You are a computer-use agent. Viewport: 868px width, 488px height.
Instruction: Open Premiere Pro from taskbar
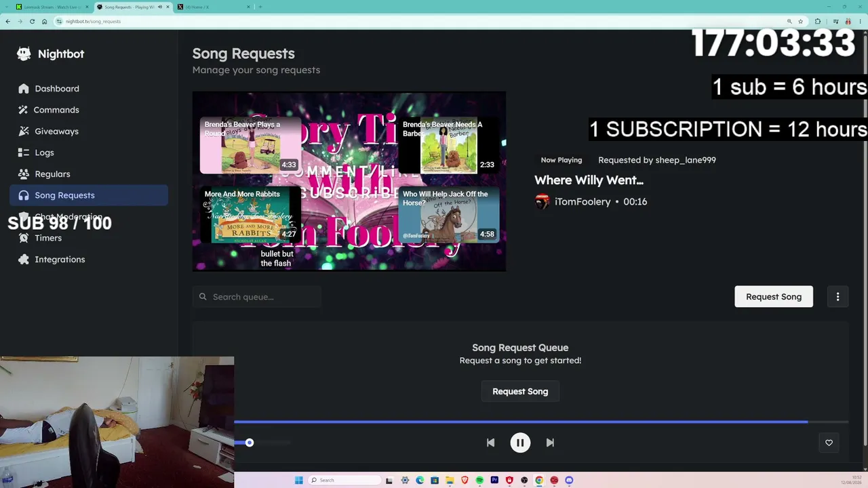[x=494, y=481]
